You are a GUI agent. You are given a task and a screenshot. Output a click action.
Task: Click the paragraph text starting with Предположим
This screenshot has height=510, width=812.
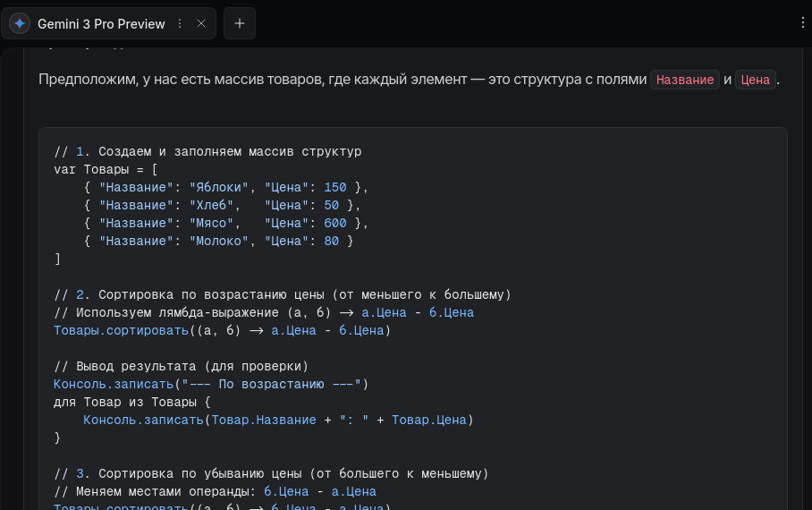(x=340, y=80)
